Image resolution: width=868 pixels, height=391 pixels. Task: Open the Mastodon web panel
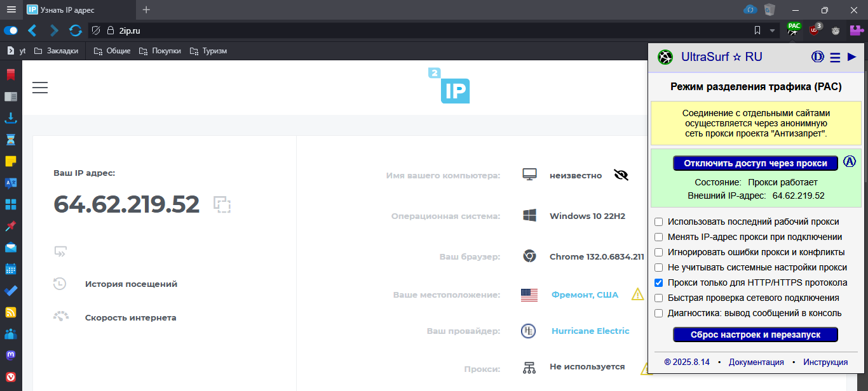tap(11, 355)
